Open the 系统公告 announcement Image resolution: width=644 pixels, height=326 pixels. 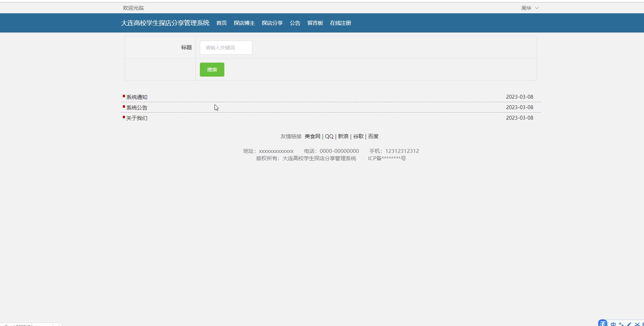pos(137,108)
